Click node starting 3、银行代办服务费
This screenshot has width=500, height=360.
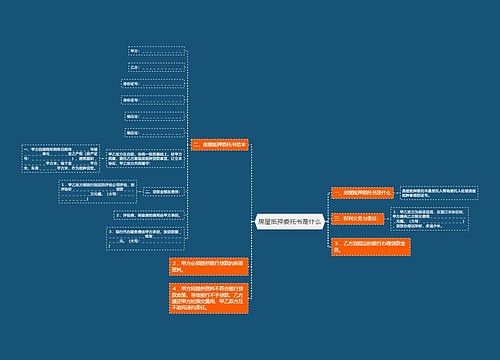tap(146, 239)
